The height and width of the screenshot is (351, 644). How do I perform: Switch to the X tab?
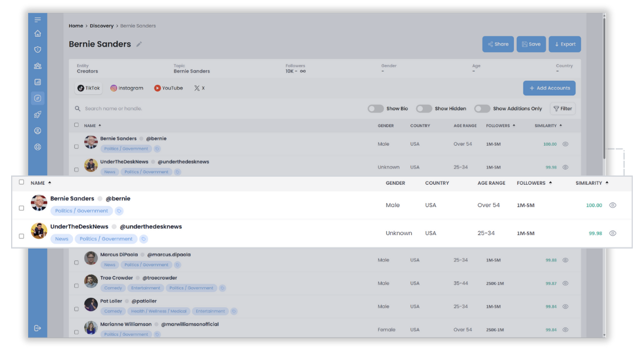pyautogui.click(x=199, y=88)
